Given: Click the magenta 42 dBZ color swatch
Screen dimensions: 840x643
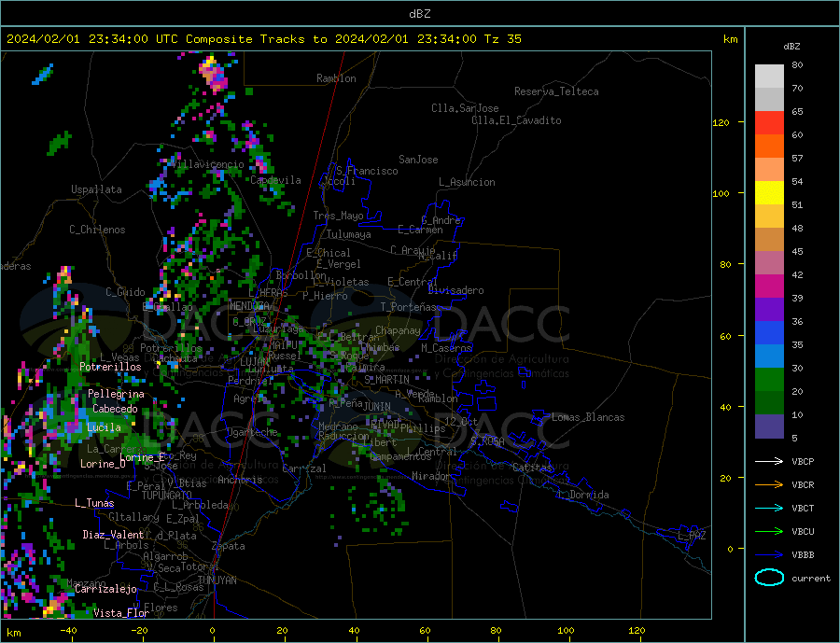Looking at the screenshot, I should 769,286.
